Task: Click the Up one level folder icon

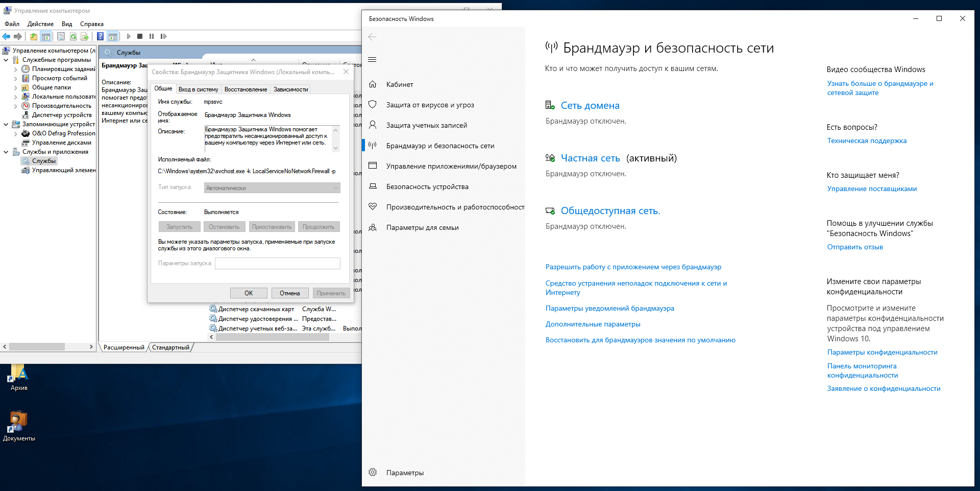Action: pyautogui.click(x=34, y=36)
